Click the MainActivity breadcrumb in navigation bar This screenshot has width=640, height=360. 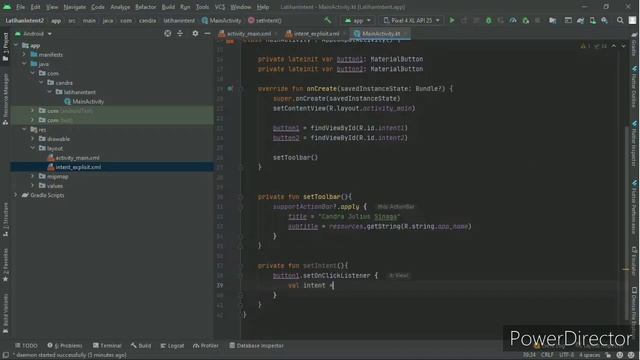[221, 20]
